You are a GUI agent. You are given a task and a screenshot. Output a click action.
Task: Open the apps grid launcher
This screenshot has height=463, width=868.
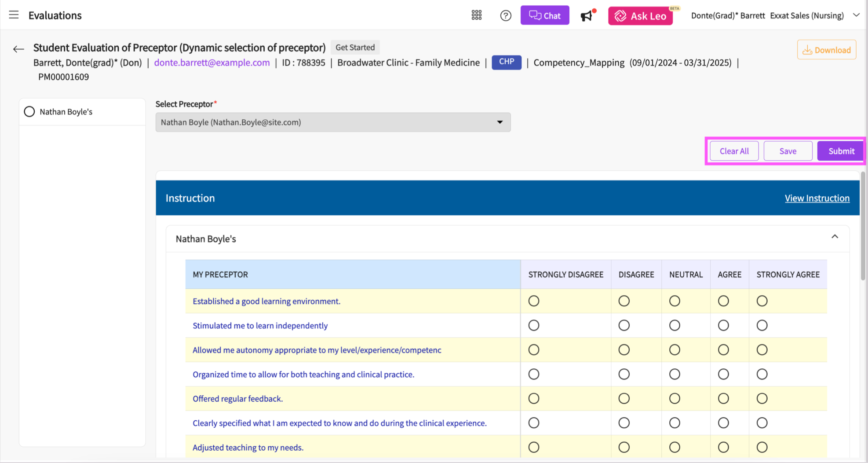click(x=476, y=15)
